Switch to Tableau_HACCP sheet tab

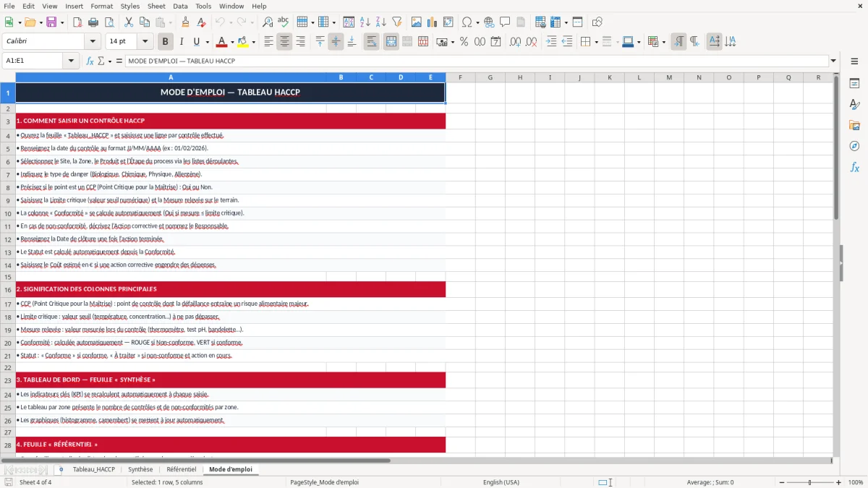(93, 469)
